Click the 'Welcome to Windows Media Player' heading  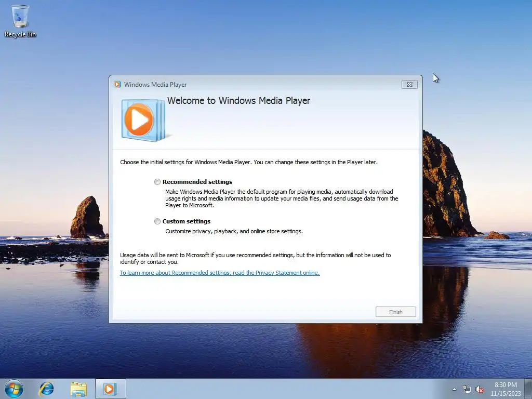pos(238,101)
